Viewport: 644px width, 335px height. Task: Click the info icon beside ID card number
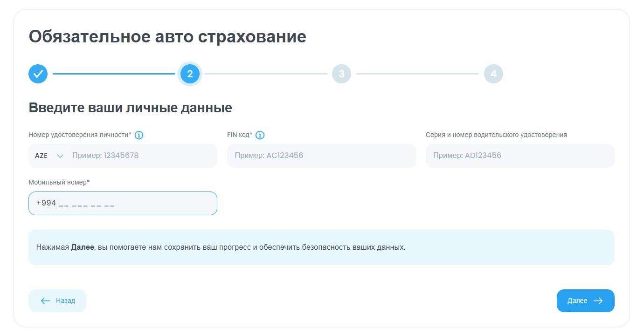[139, 135]
